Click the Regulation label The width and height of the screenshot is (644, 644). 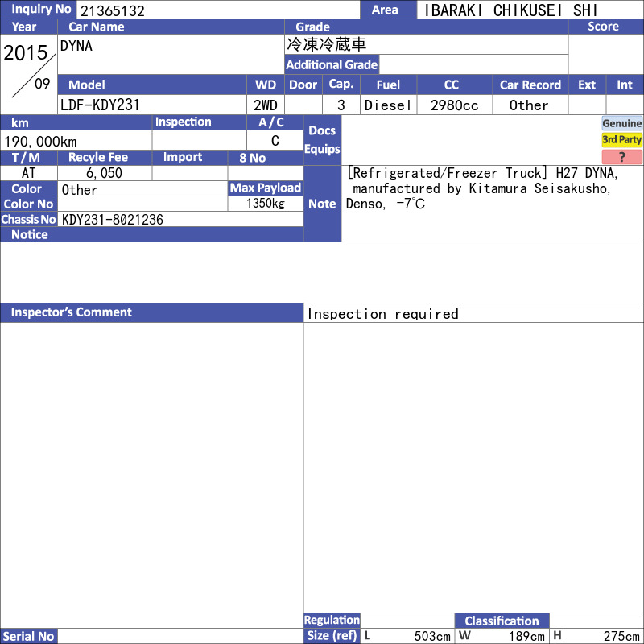332,620
